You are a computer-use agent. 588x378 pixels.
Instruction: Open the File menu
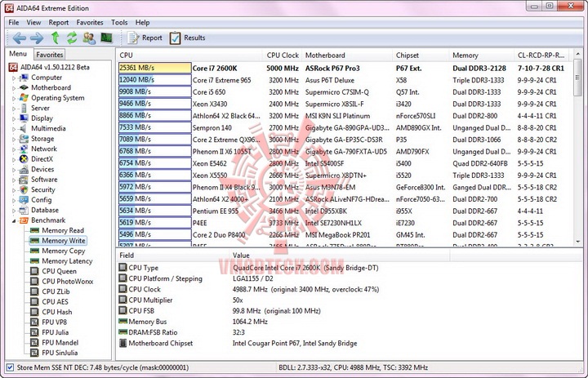[14, 23]
